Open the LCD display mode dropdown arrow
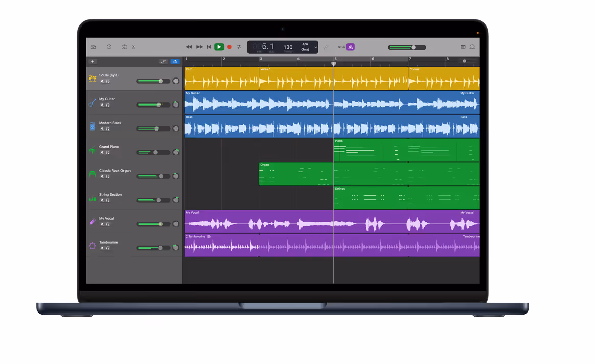The image size is (595, 364). (x=316, y=47)
